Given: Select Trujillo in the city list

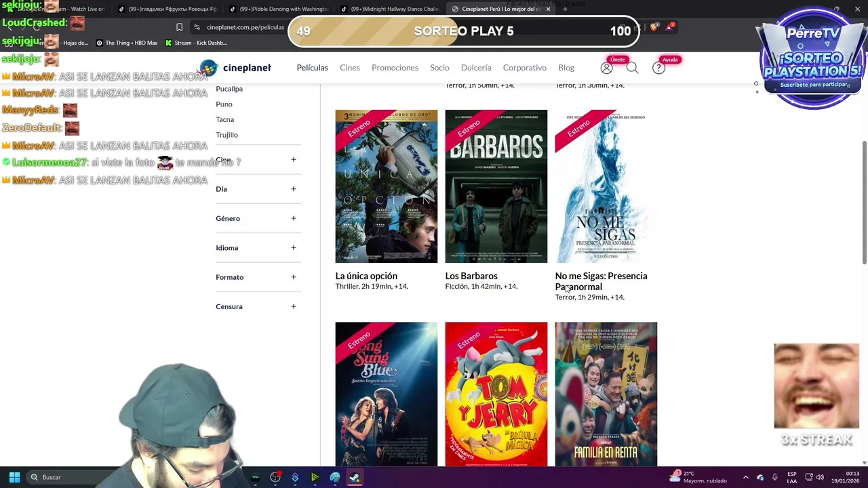Looking at the screenshot, I should 226,135.
